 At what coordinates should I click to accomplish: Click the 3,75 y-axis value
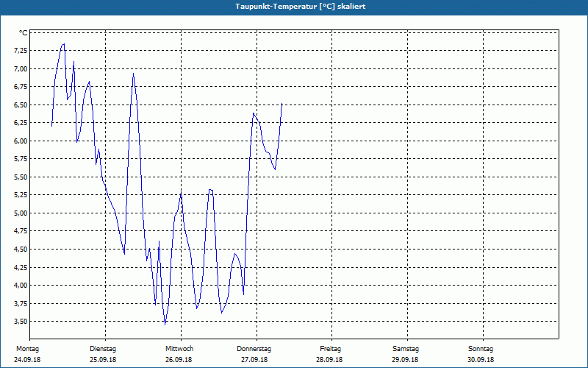(21, 303)
